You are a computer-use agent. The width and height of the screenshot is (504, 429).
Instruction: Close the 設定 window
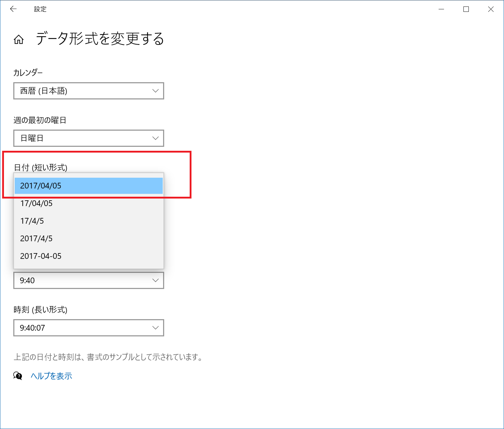[491, 9]
